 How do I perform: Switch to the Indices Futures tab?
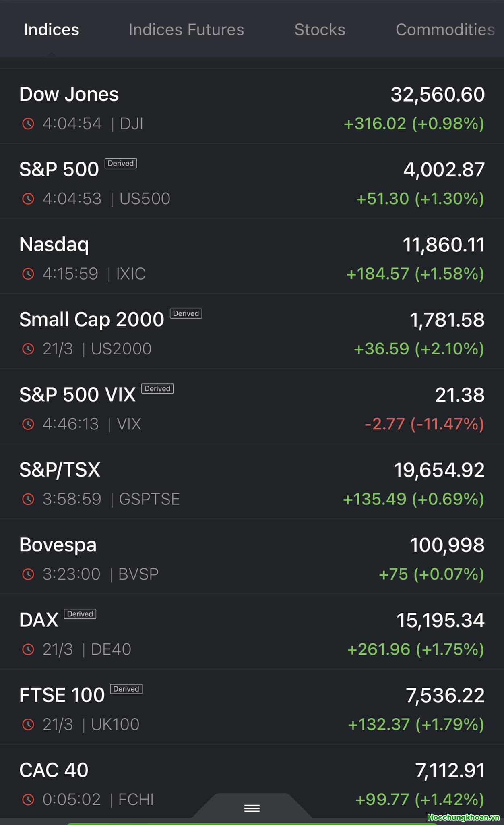(x=186, y=30)
